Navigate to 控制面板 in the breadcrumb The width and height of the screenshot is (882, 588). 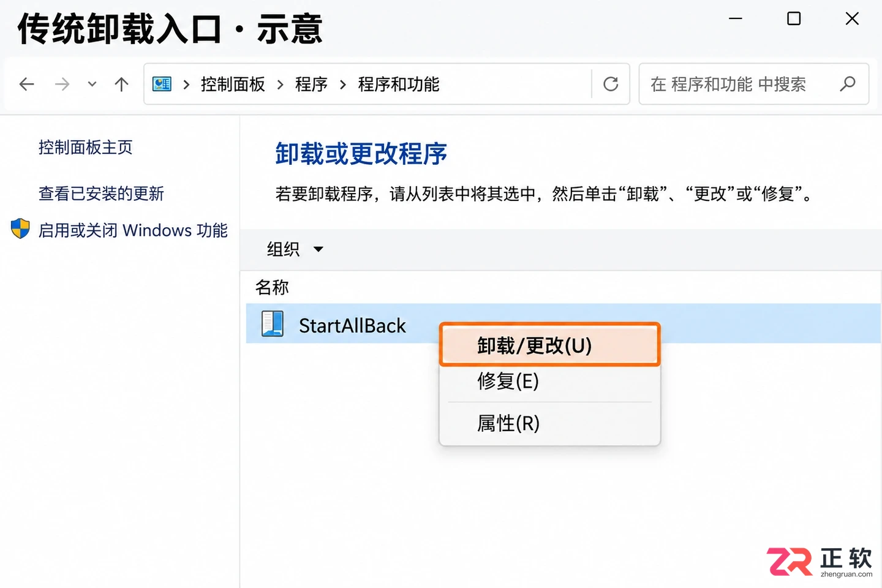click(x=233, y=84)
